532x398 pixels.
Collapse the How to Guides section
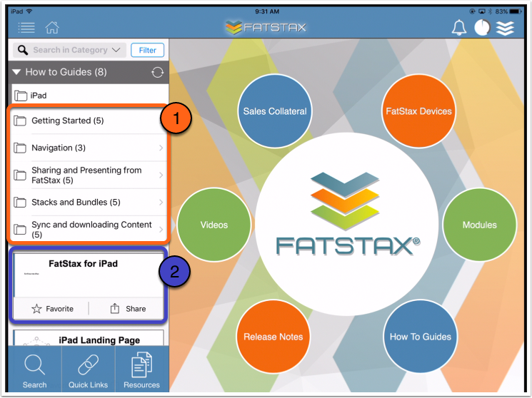click(x=16, y=72)
